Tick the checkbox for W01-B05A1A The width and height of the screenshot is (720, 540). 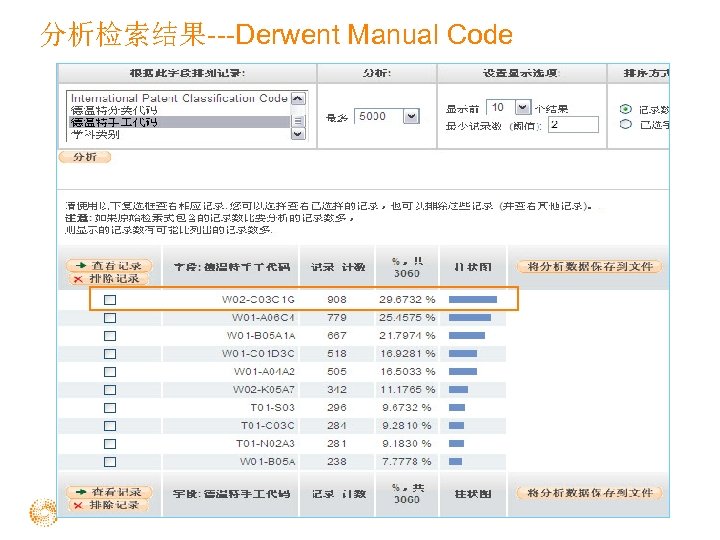[110, 336]
